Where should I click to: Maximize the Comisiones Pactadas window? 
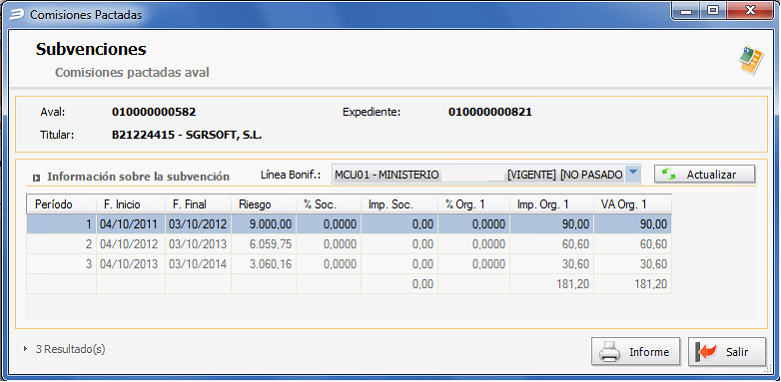point(713,10)
